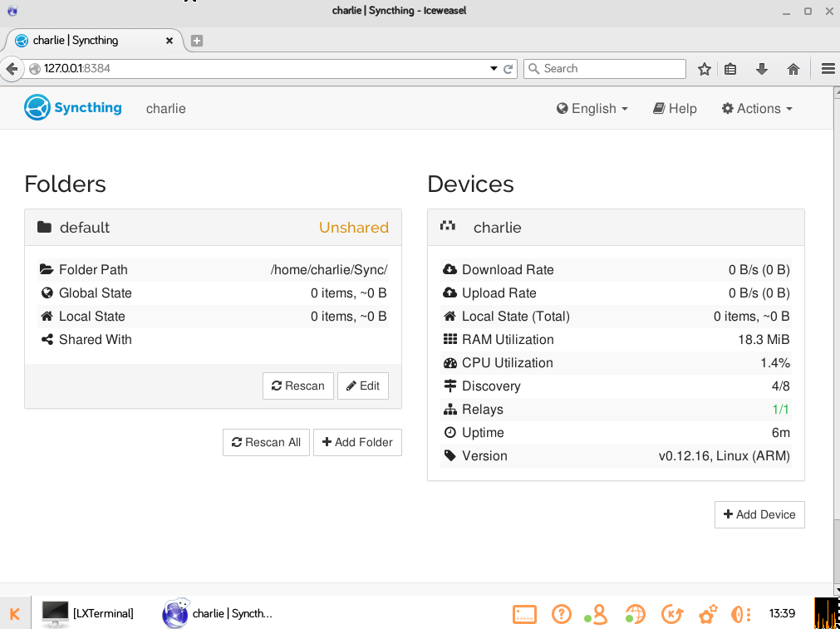Open a new tab with the plus button
The height and width of the screenshot is (629, 840).
197,40
